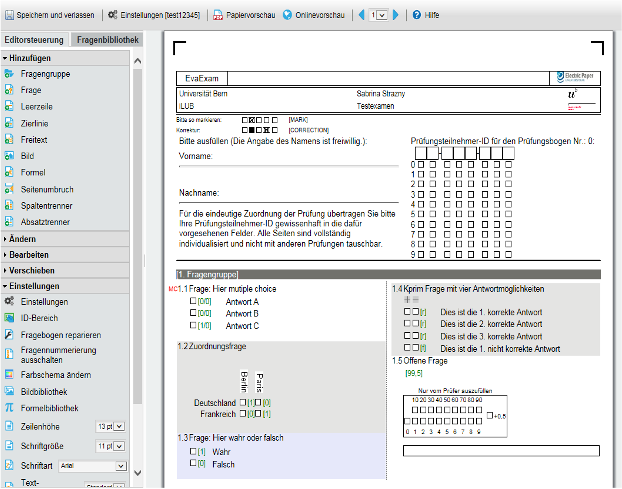
Task: Select the Editorsteuerung tab
Action: coord(34,40)
